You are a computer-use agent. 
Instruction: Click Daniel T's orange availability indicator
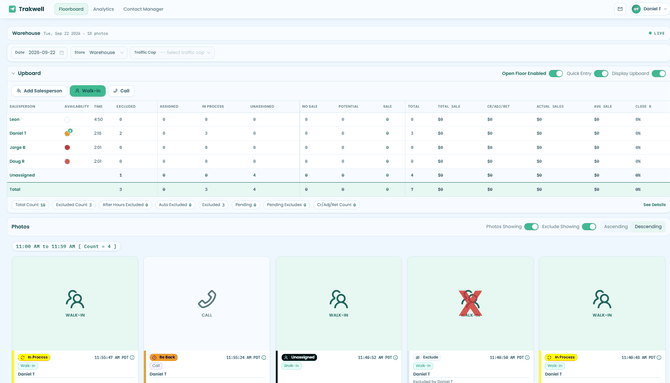[x=68, y=133]
